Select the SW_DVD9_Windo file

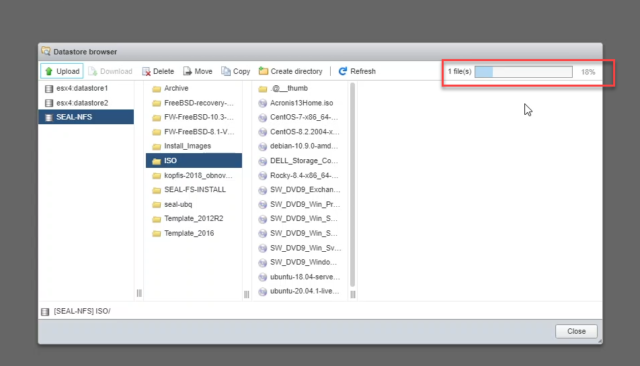[300, 262]
